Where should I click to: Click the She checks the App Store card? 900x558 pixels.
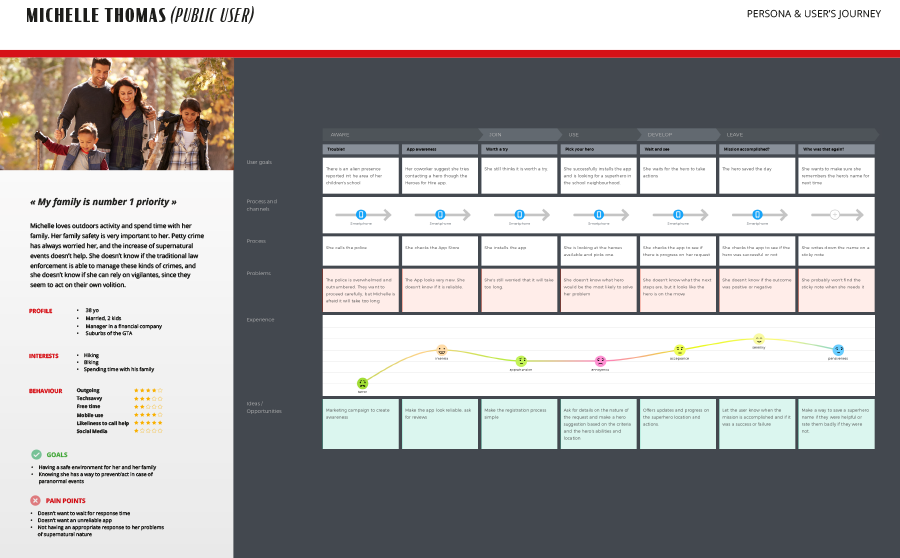point(440,251)
